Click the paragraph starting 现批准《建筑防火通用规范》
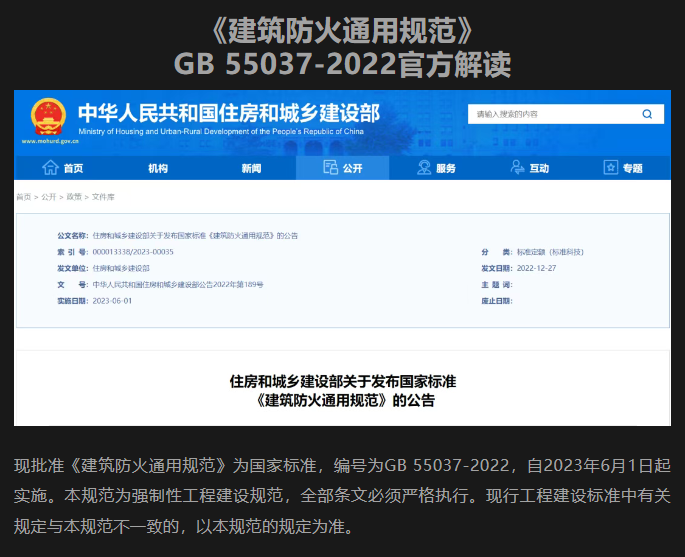The image size is (685, 557). 342,496
